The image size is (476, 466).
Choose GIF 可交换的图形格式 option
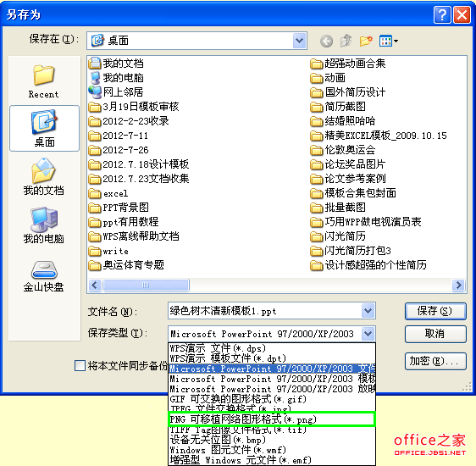click(272, 399)
